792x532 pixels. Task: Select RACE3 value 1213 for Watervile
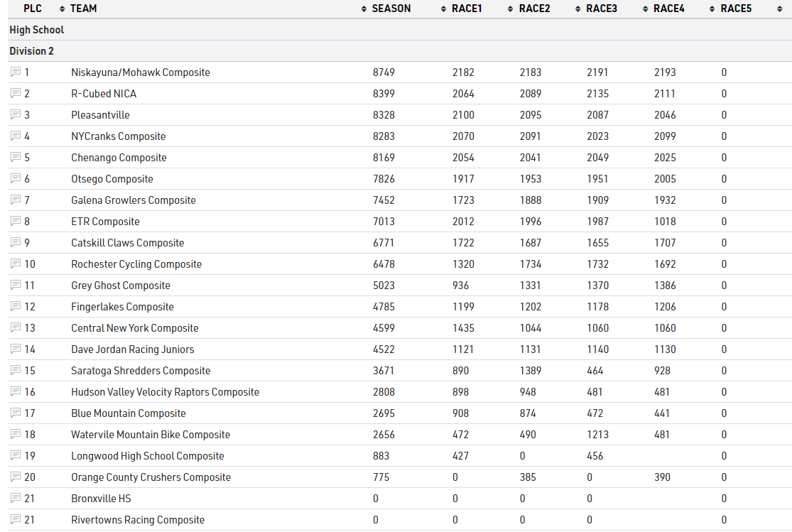[597, 435]
